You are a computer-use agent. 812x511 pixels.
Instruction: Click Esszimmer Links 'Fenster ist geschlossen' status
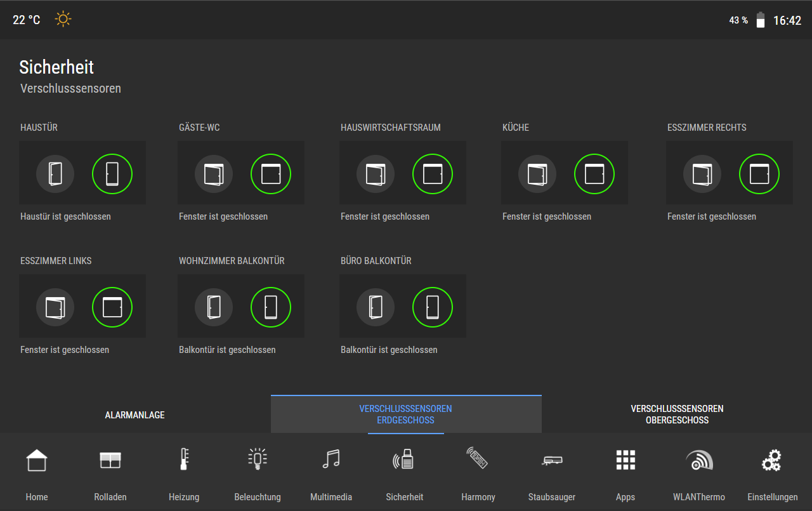pyautogui.click(x=65, y=350)
